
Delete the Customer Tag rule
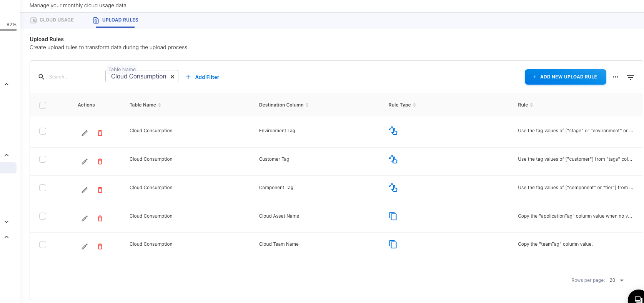(100, 161)
